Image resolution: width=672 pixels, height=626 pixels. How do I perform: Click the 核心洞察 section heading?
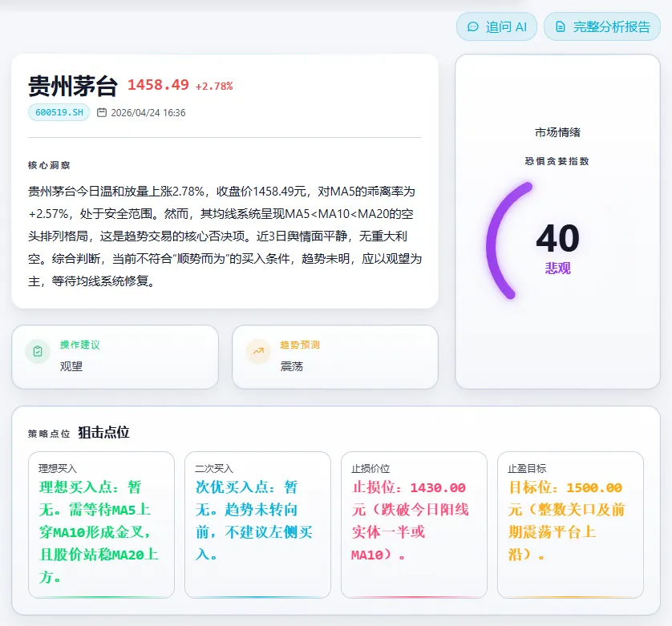[x=49, y=165]
